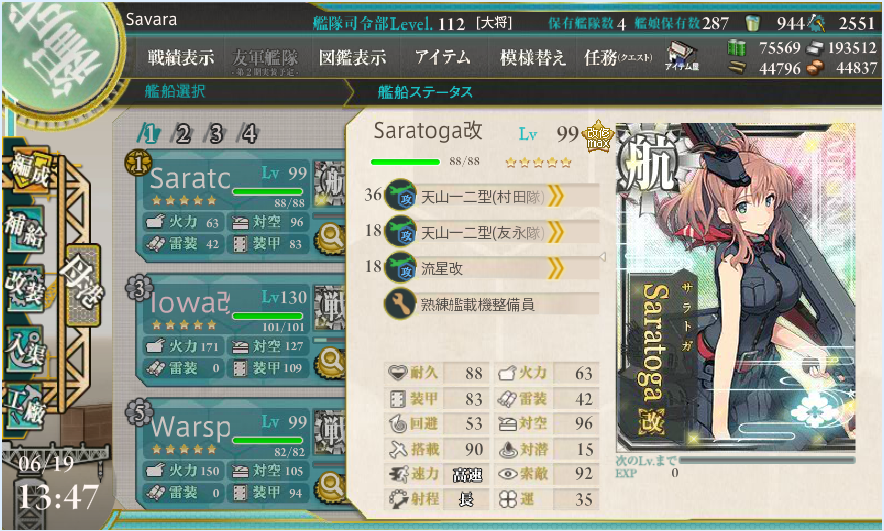Return to 母港 home port button
Image resolution: width=884 pixels, height=531 pixels.
[x=82, y=285]
